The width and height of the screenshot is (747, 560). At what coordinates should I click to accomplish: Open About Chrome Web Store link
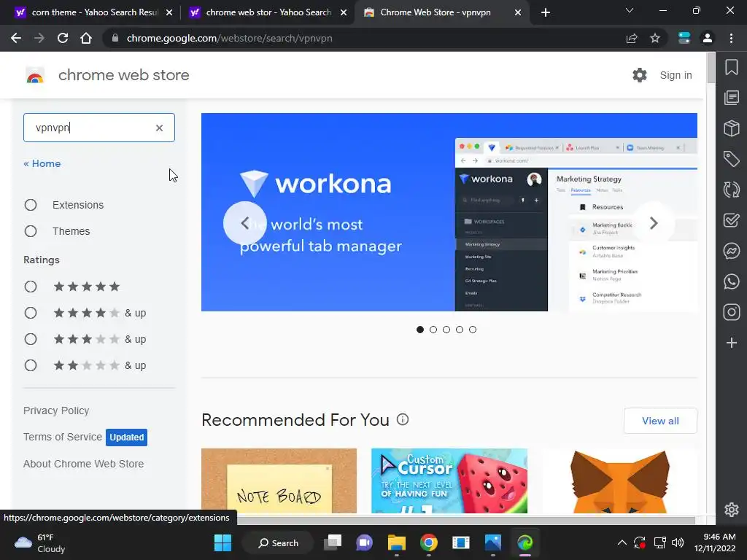click(83, 464)
